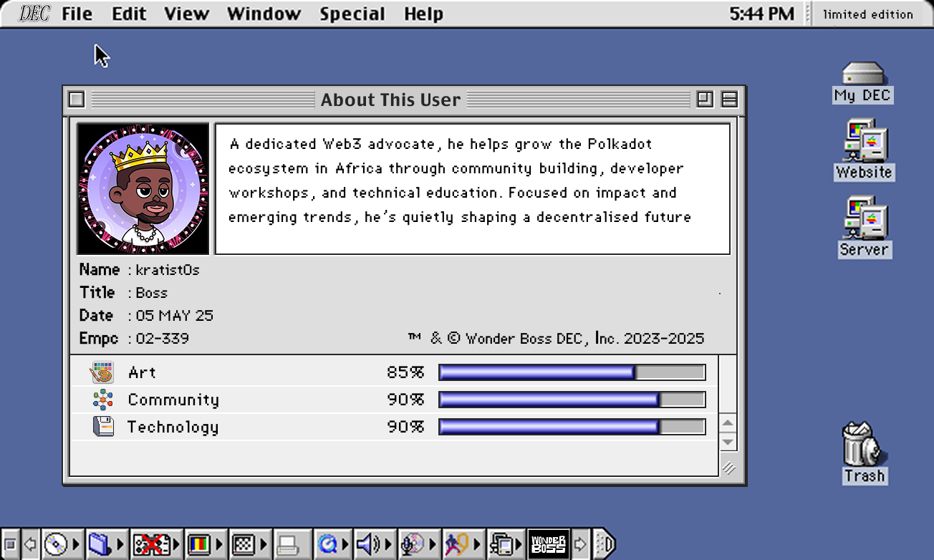Open the Edit menu
Viewport: 934px width, 560px height.
pos(129,14)
